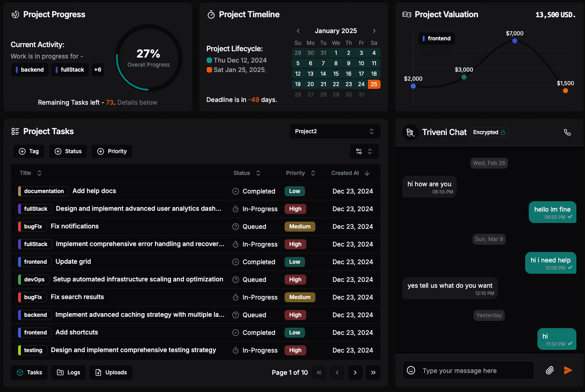Open the table view options dropdown

tap(364, 151)
